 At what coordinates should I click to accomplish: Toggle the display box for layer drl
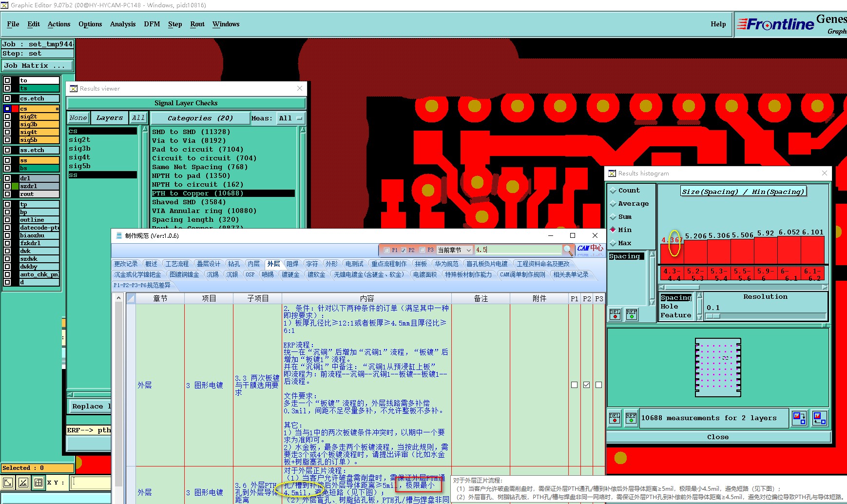[x=7, y=178]
